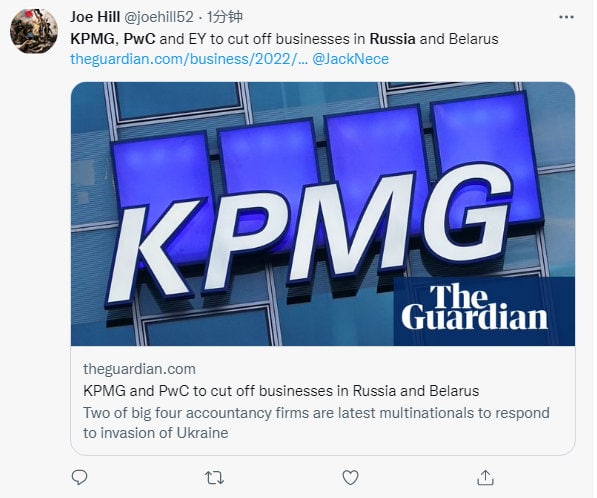597x498 pixels.
Task: Click bold KPMG word in tweet
Action: pos(92,39)
